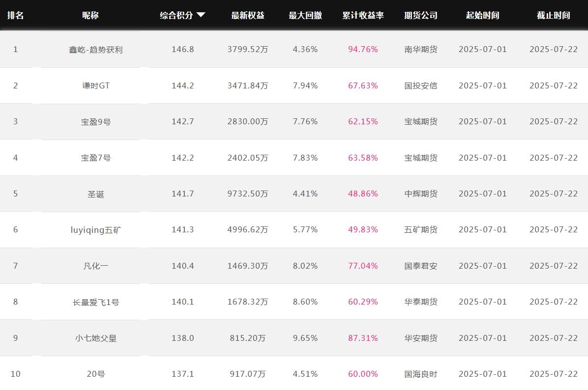Click 南华期货 in the first row
Image resolution: width=588 pixels, height=390 pixels.
[x=421, y=49]
